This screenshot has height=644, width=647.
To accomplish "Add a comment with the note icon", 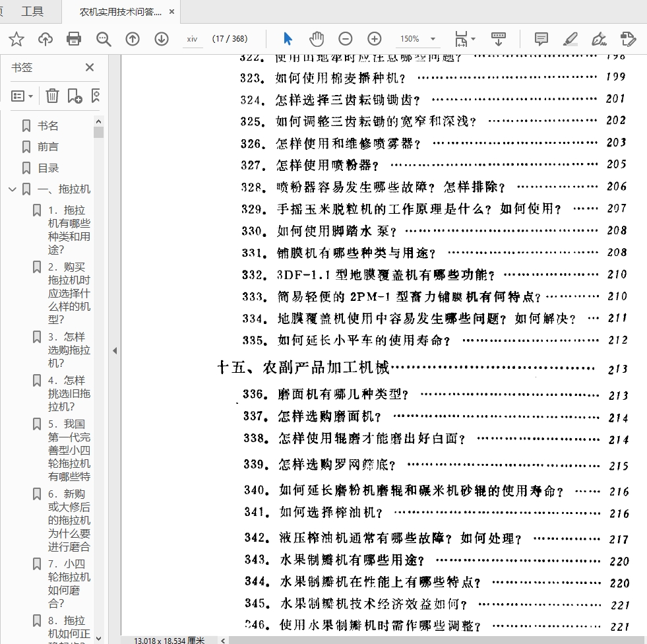I will coord(541,39).
